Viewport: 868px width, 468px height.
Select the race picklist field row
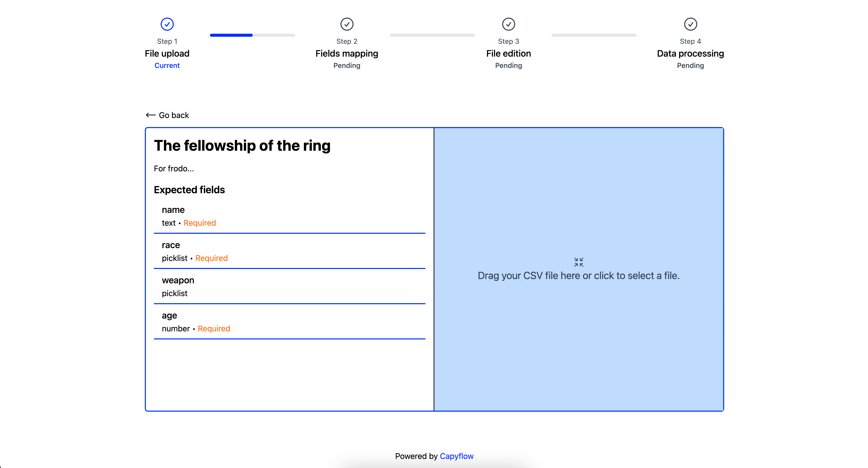coord(289,251)
